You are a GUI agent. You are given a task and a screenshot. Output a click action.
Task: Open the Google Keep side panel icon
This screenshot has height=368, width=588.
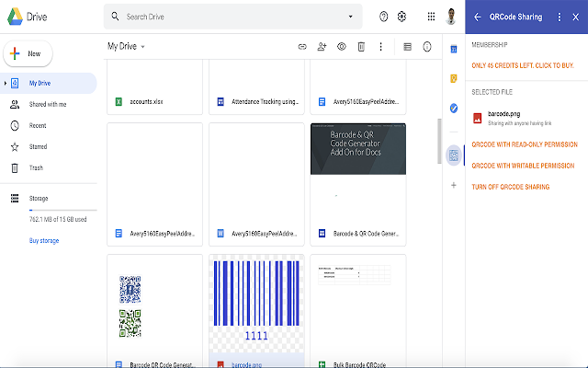454,78
